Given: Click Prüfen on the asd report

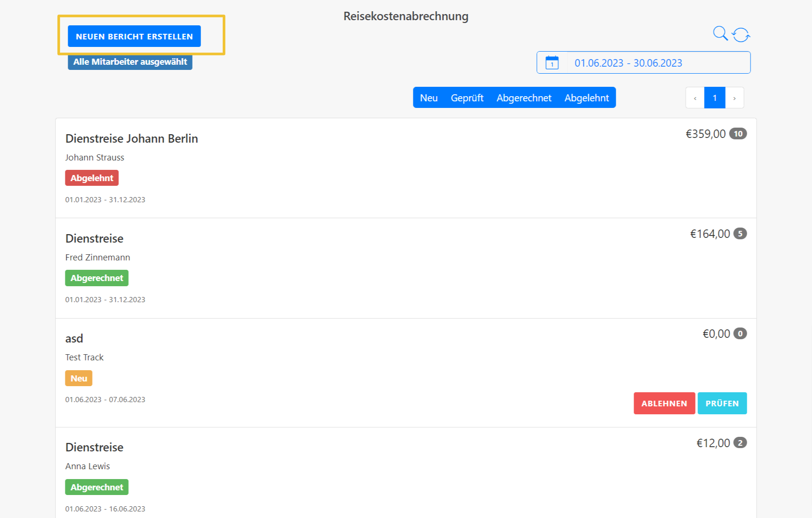Looking at the screenshot, I should (722, 404).
